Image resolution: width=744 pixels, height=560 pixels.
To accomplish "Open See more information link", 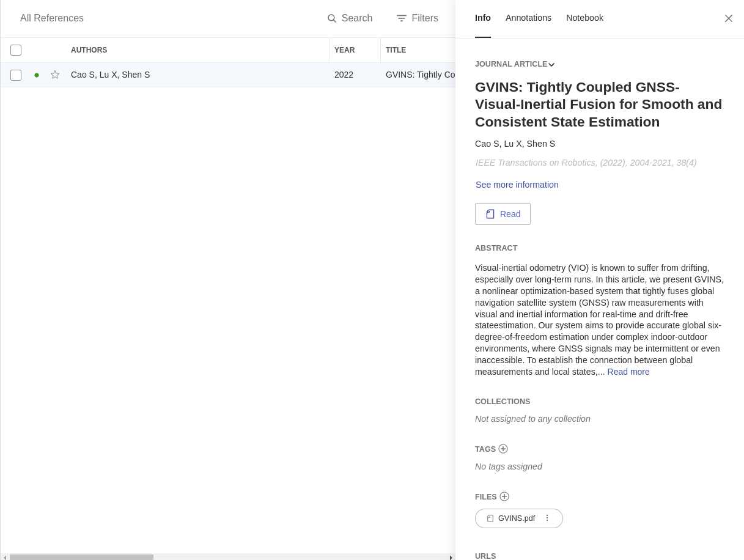I will click(x=517, y=185).
